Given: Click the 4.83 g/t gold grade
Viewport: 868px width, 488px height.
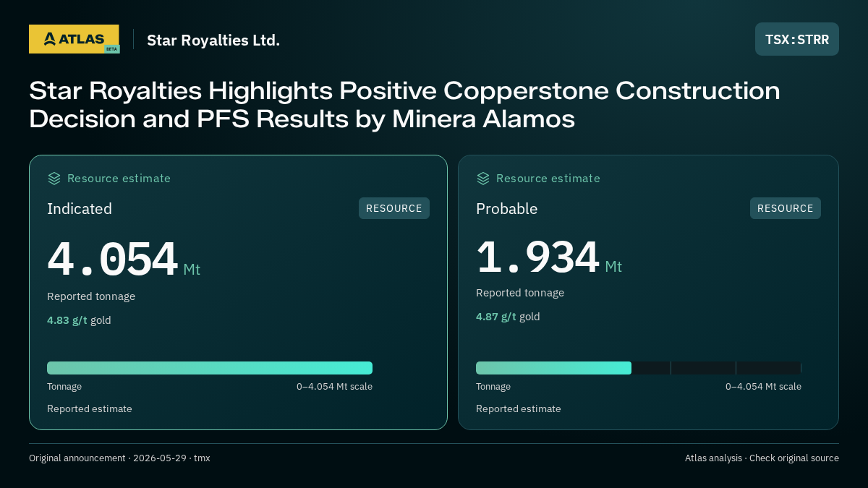Looking at the screenshot, I should 79,320.
